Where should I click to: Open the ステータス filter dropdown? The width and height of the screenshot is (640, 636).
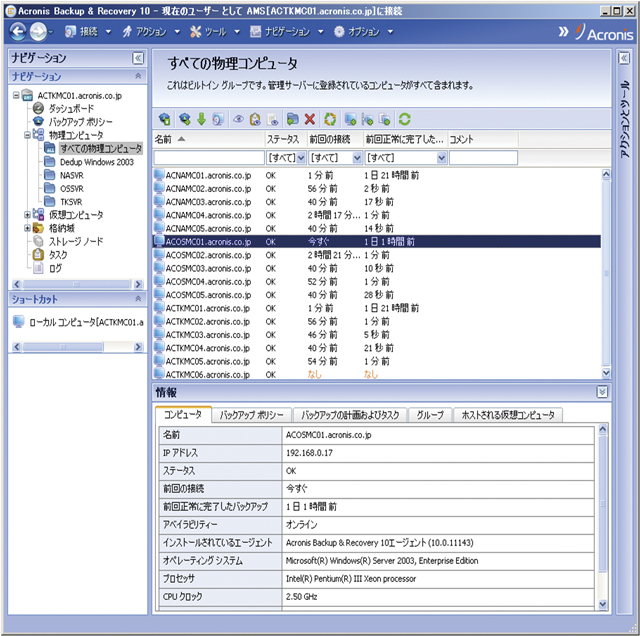pos(301,158)
